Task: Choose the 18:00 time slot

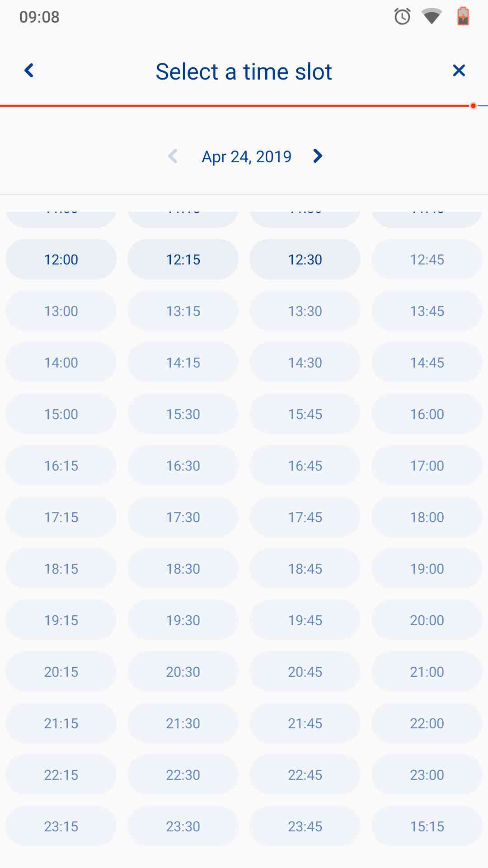Action: pyautogui.click(x=427, y=517)
